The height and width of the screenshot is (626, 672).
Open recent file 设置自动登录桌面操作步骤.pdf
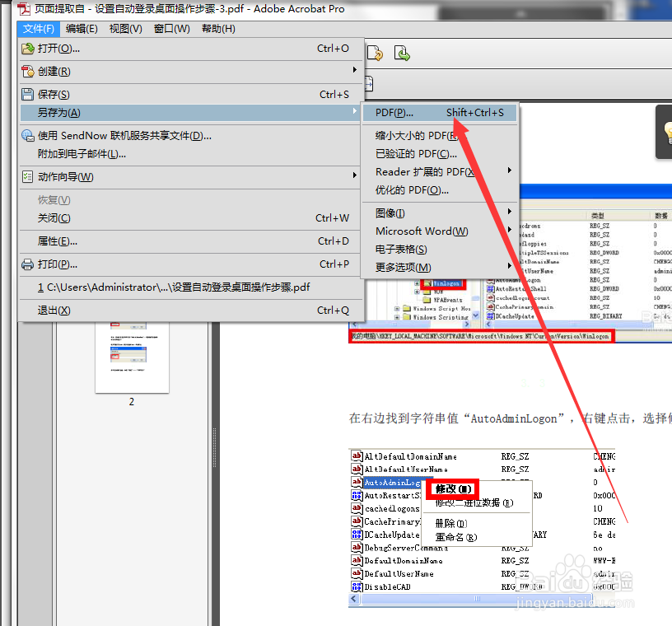(x=191, y=287)
